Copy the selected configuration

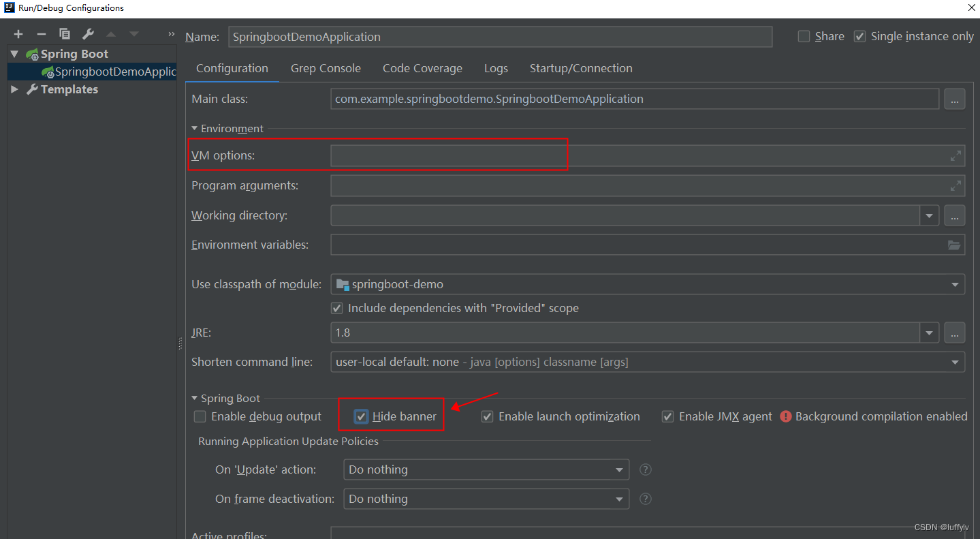pos(65,33)
